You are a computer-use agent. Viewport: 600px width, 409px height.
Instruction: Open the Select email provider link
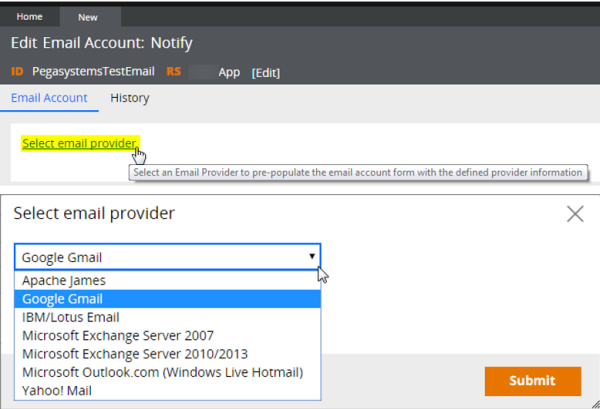[79, 143]
